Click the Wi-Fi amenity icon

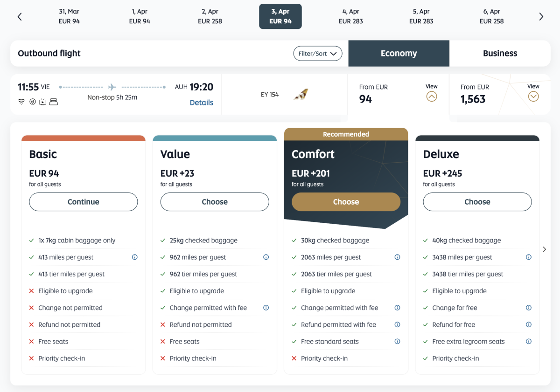coord(21,102)
